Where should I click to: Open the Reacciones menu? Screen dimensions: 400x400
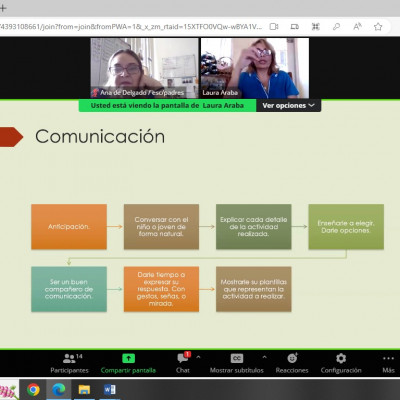tap(292, 363)
